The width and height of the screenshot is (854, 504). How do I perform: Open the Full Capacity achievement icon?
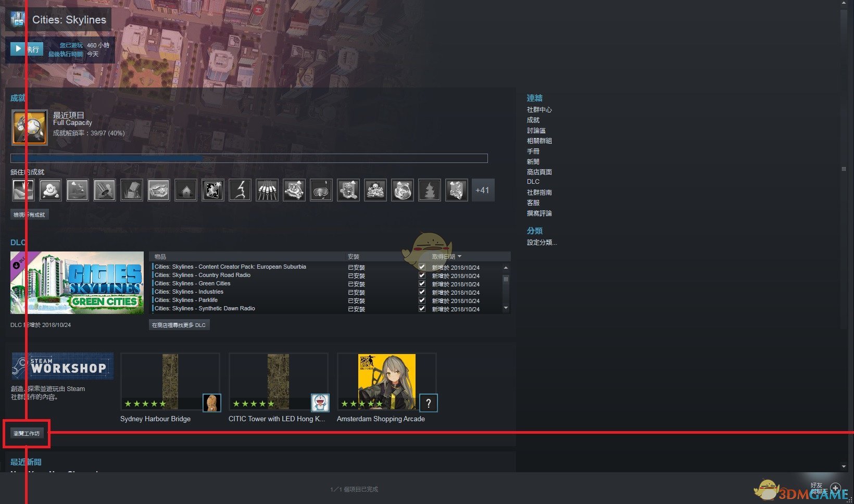29,127
